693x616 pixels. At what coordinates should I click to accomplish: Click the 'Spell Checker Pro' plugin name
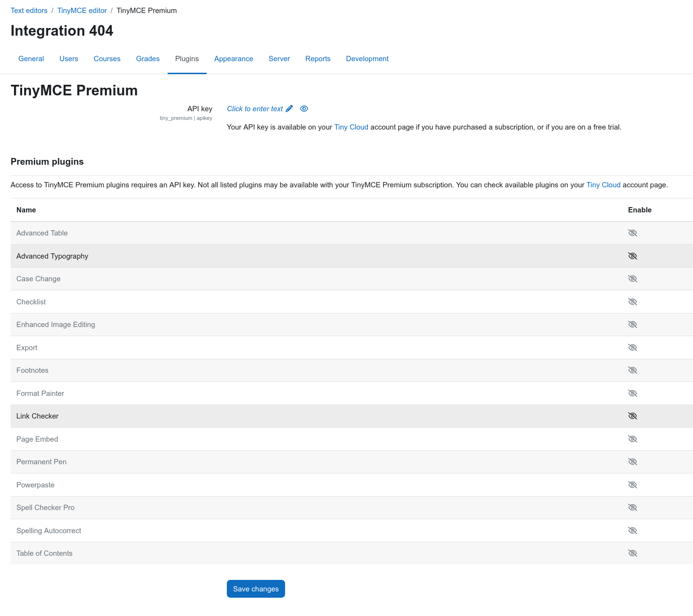point(45,508)
